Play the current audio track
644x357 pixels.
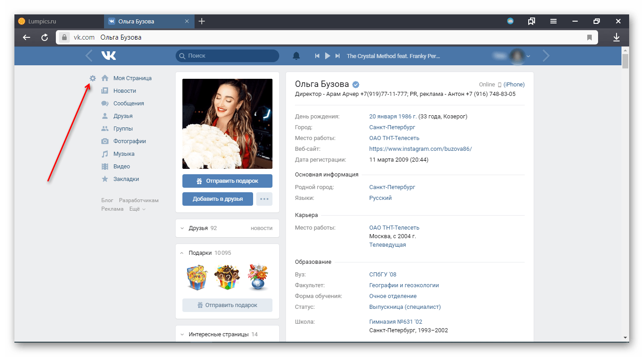pos(327,56)
